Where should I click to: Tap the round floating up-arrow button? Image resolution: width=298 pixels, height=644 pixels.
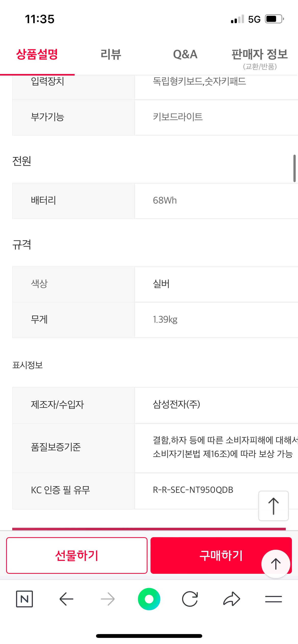tap(276, 564)
